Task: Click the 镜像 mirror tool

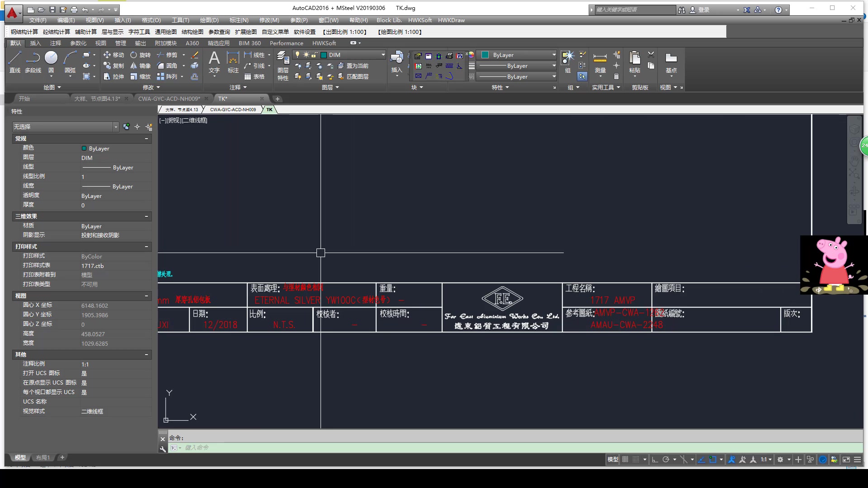Action: pyautogui.click(x=140, y=66)
